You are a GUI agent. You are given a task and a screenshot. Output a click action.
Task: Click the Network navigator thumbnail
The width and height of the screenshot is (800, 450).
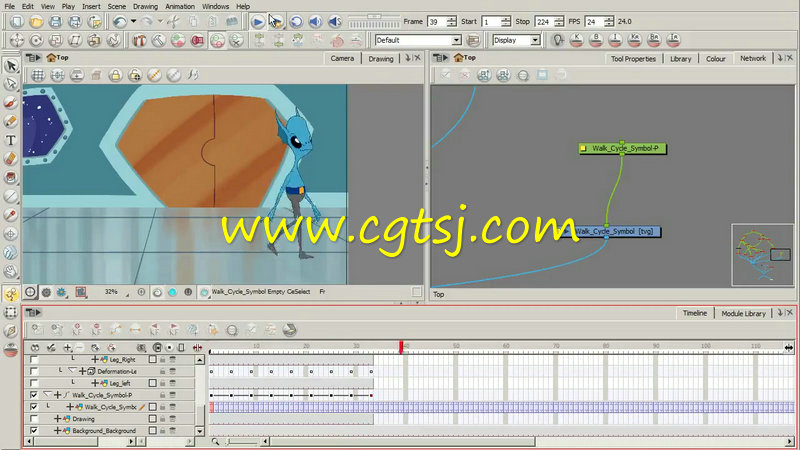coord(763,255)
